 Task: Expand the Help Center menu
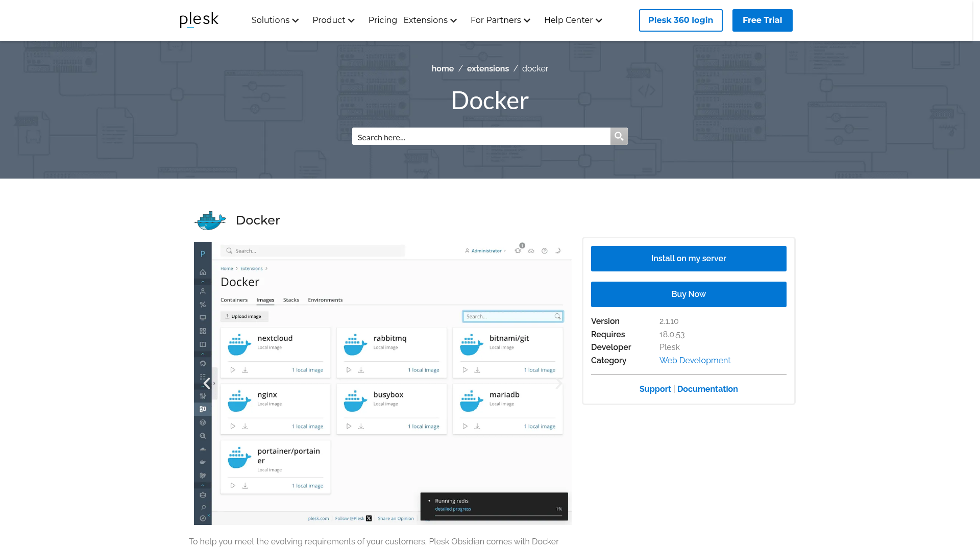point(573,20)
